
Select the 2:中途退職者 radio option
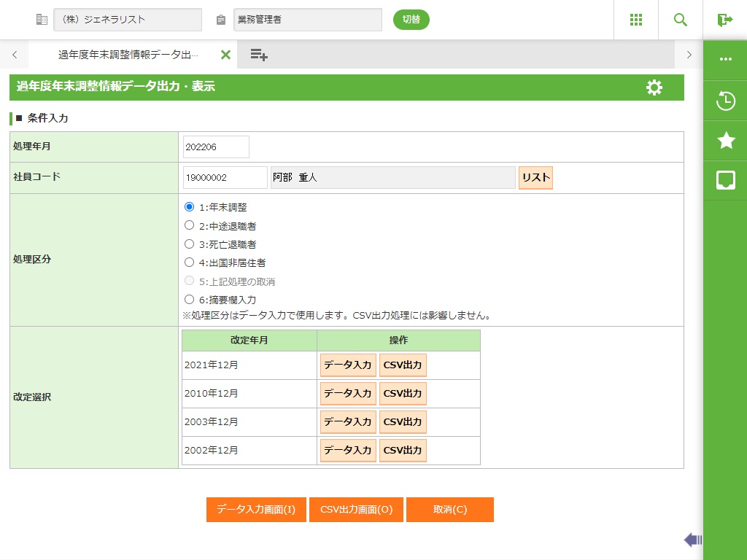click(x=190, y=225)
